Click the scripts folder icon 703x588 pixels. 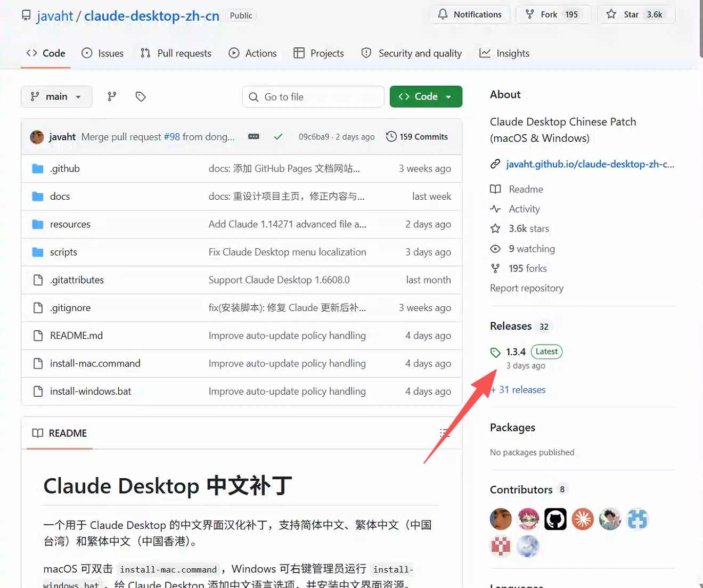point(38,252)
